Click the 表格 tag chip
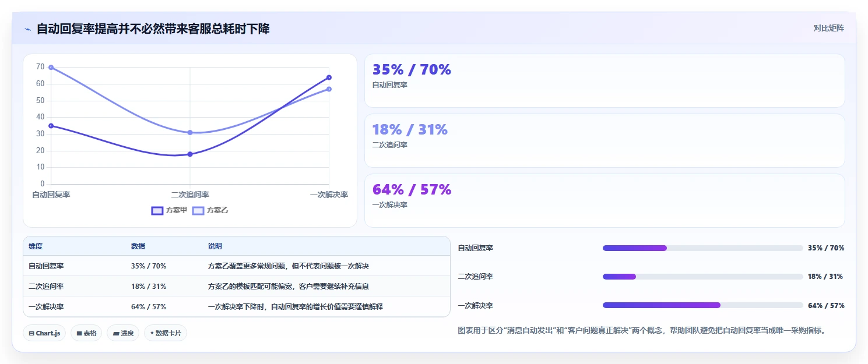 [86, 333]
